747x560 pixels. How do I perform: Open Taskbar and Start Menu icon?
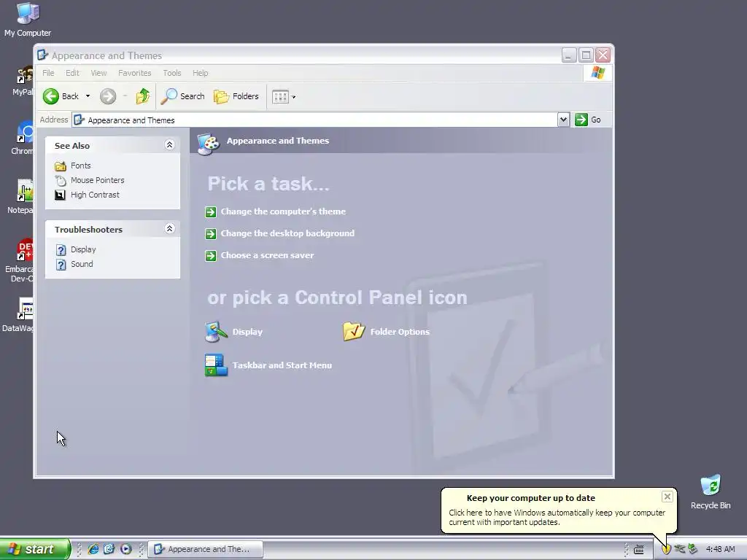coord(216,365)
